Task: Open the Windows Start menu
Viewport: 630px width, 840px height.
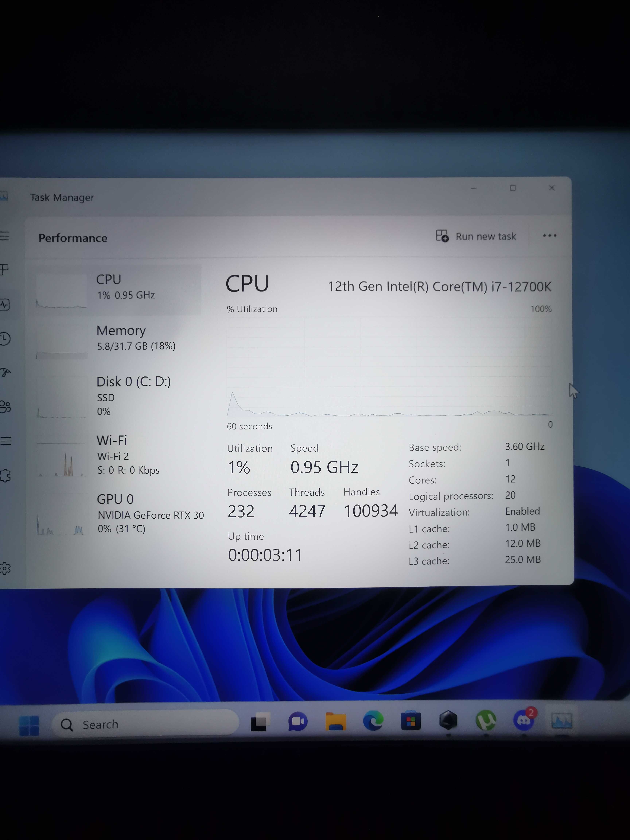Action: 29,725
